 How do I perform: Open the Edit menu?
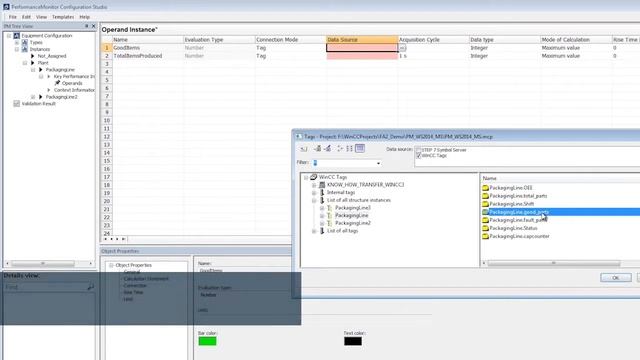(x=27, y=17)
